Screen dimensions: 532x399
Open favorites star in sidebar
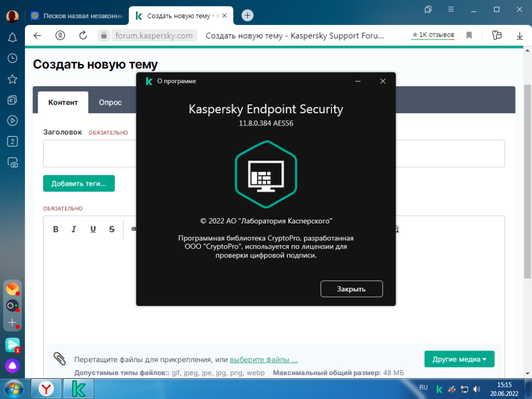pyautogui.click(x=12, y=79)
